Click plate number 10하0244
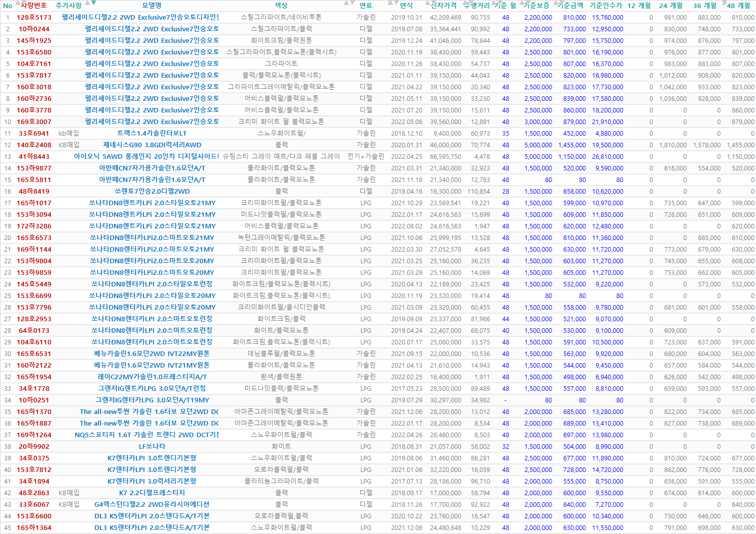 pyautogui.click(x=34, y=29)
